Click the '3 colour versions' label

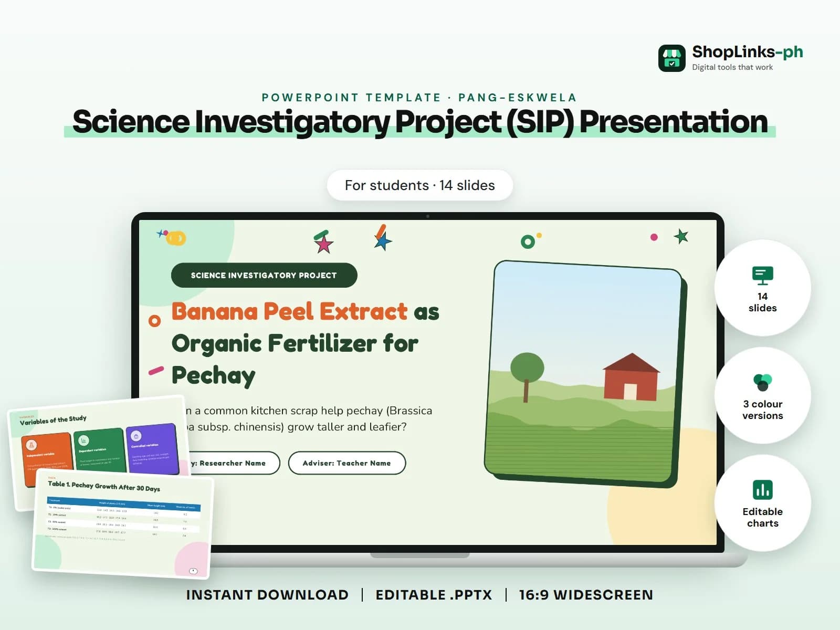762,410
